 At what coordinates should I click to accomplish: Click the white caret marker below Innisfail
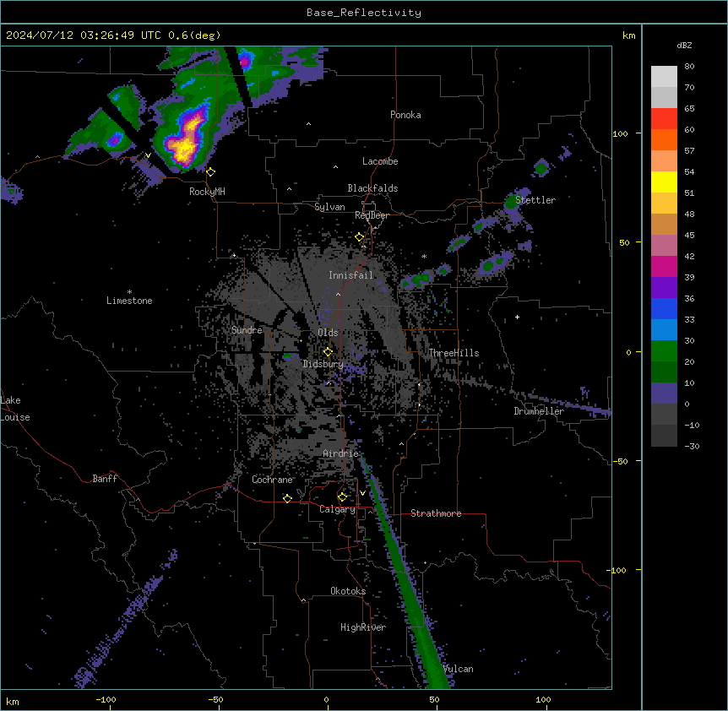coord(338,294)
